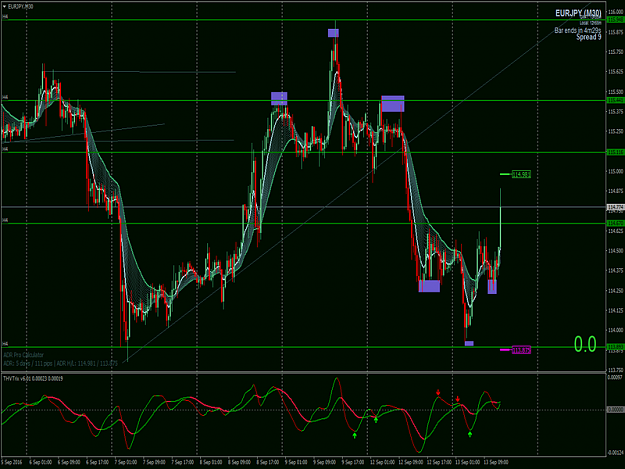The width and height of the screenshot is (625, 469).
Task: Click the '13 Sep 09:00' time label
Action: (x=496, y=462)
